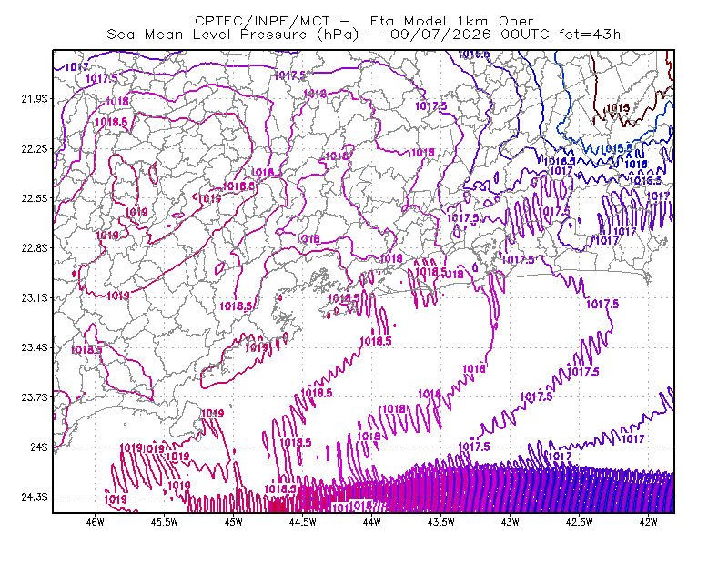Image resolution: width=728 pixels, height=562 pixels.
Task: Select the 22.5S latitude axis label
Action: point(35,198)
